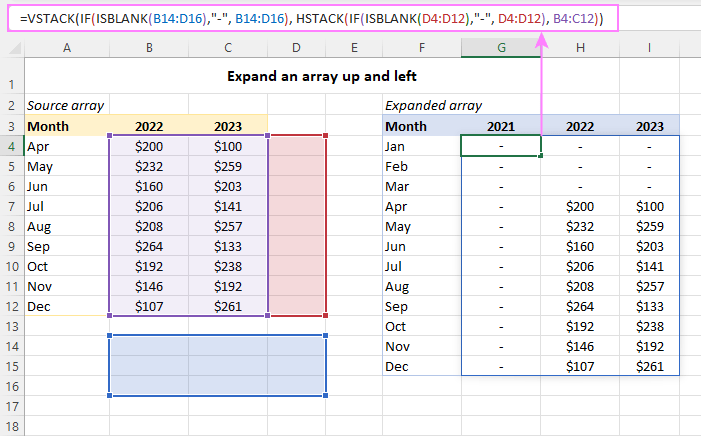Click "$232" in the source array May row
Viewport: 701px width, 436px height.
[x=149, y=166]
